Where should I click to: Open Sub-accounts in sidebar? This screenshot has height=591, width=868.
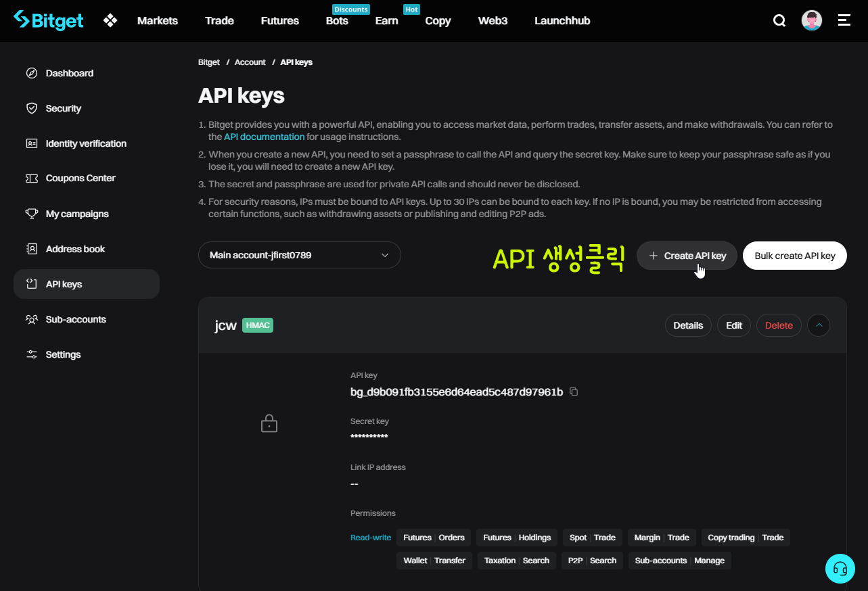87,319
